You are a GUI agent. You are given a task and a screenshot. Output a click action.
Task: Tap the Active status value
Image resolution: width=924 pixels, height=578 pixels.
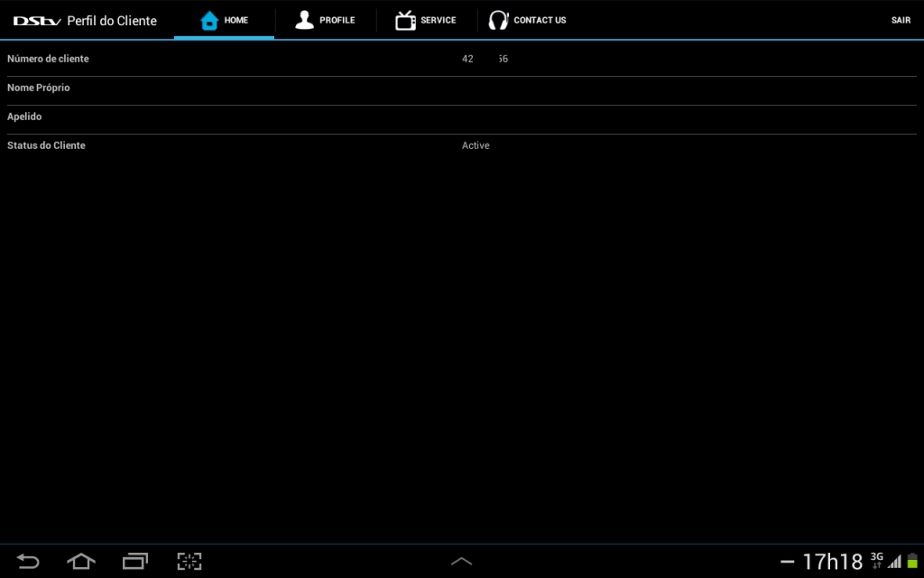coord(476,145)
